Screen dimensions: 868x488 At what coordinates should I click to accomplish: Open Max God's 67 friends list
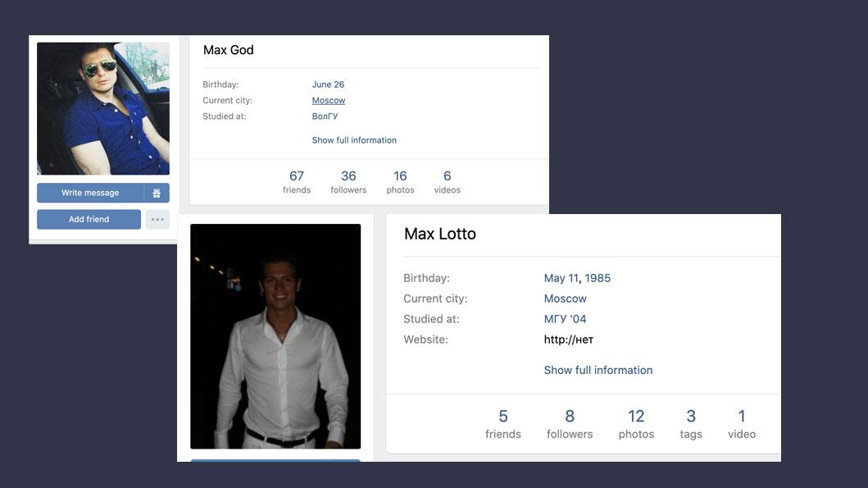pos(297,182)
